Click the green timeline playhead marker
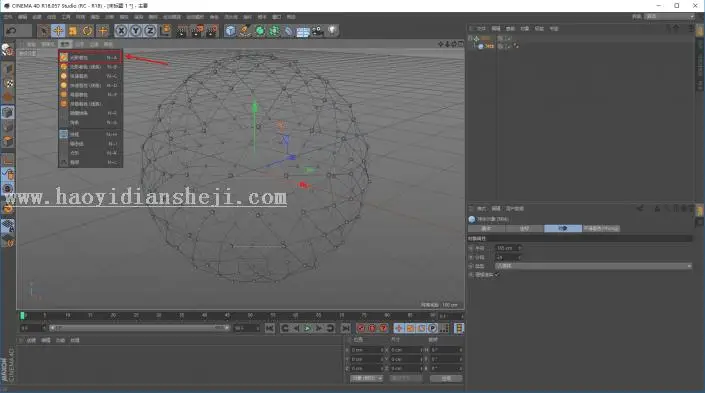 (x=22, y=316)
